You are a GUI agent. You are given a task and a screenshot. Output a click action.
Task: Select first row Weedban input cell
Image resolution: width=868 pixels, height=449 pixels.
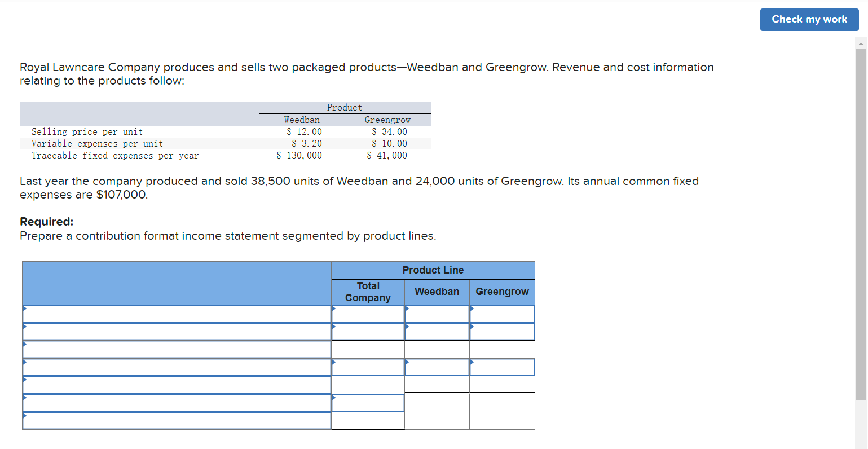(437, 314)
